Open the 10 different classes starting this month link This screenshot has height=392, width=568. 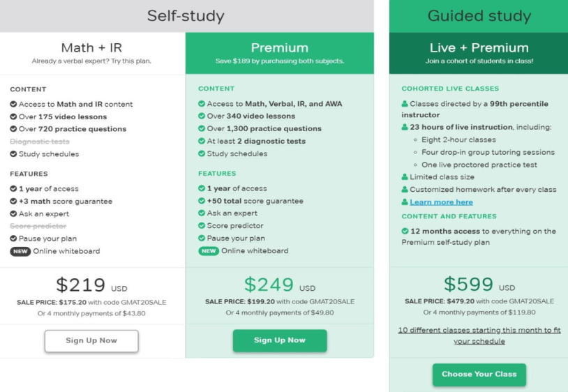coord(479,336)
